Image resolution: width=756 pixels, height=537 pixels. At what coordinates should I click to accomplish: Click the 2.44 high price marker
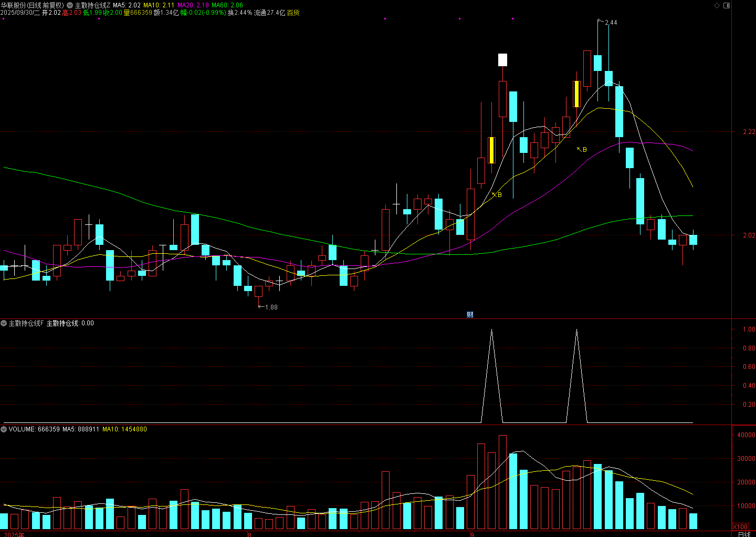pos(611,23)
